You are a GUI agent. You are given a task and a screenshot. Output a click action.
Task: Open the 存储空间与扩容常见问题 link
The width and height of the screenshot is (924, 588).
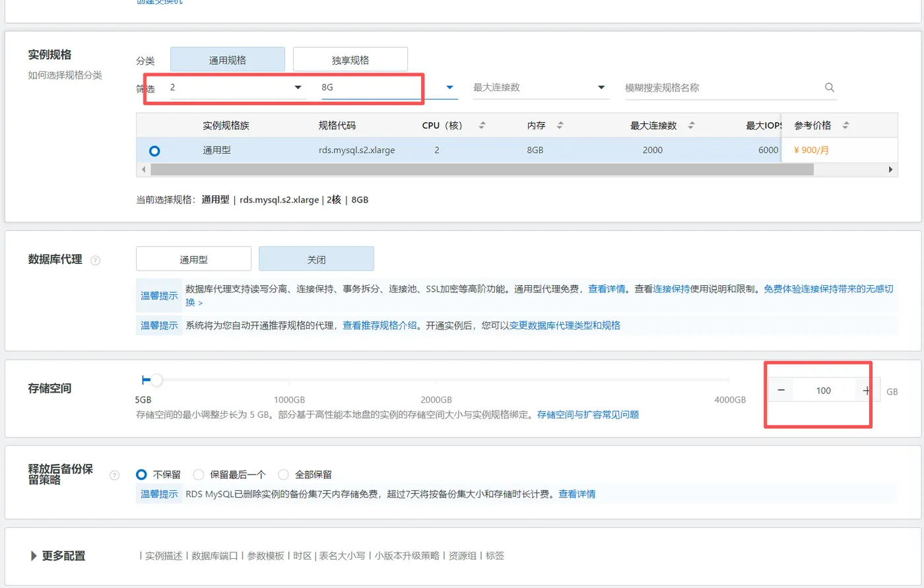click(588, 414)
